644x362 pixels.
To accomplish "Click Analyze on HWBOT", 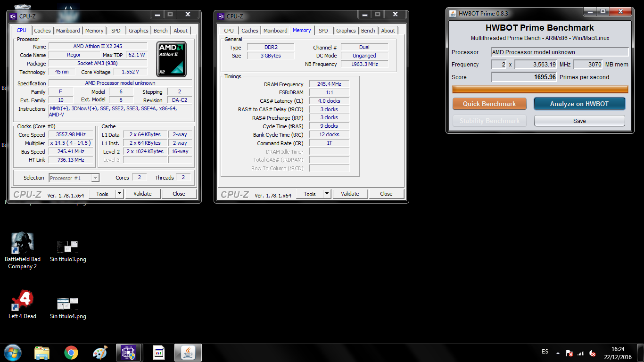I will click(579, 104).
